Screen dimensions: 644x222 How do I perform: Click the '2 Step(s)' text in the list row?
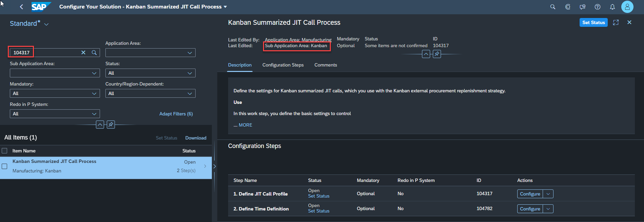(186, 170)
